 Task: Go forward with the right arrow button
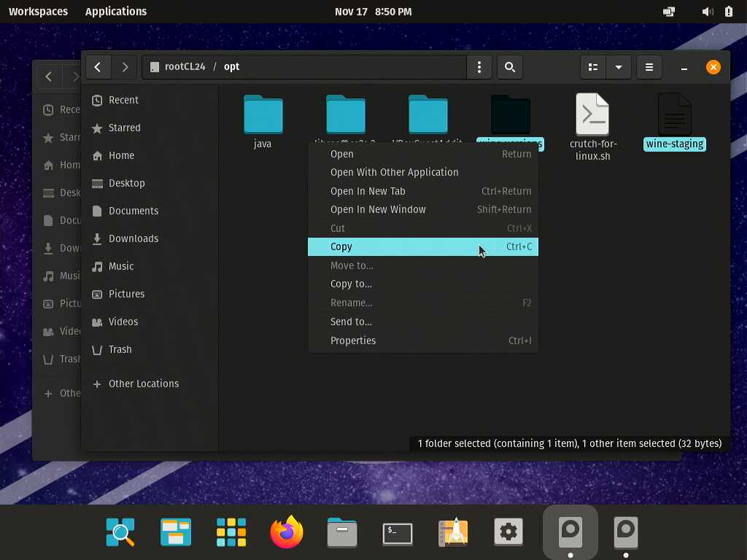click(x=125, y=67)
